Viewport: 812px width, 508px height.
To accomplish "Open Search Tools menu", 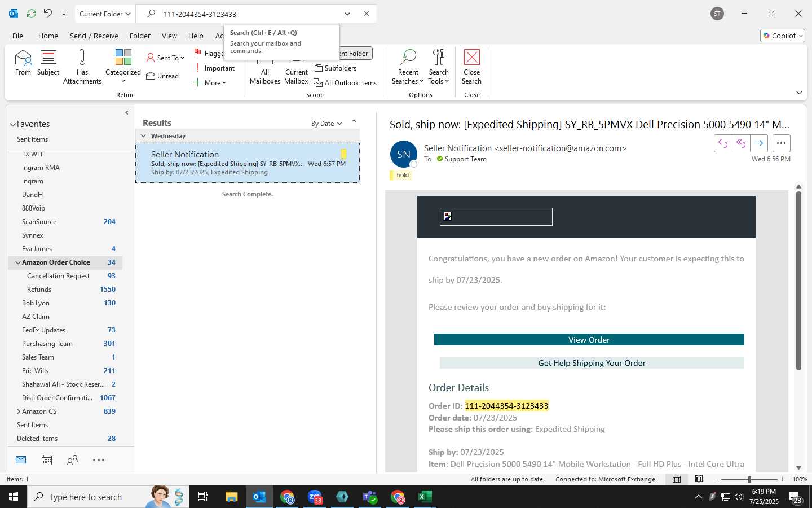I will [439, 67].
